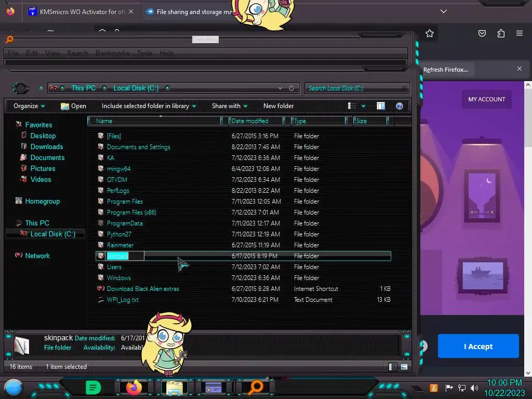Click the network tray icon

(462, 388)
